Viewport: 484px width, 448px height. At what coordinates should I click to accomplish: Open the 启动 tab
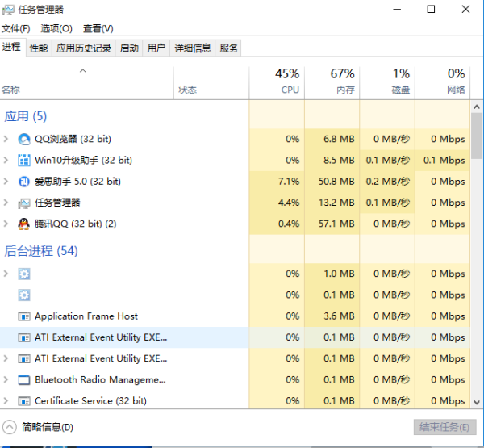129,48
